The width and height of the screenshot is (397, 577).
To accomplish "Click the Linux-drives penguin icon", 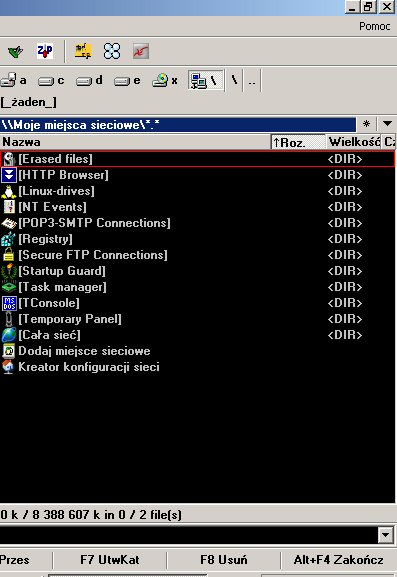I will coord(9,191).
